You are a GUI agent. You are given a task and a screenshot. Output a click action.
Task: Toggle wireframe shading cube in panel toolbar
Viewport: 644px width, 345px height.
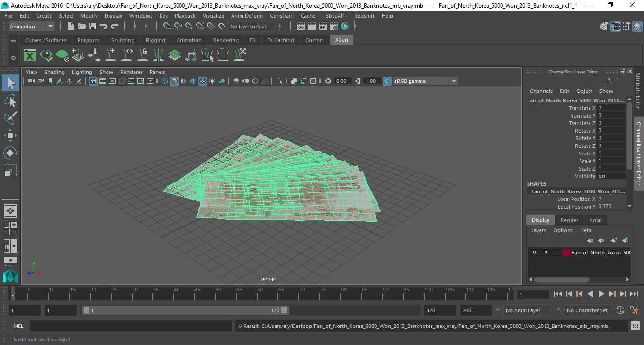point(165,81)
